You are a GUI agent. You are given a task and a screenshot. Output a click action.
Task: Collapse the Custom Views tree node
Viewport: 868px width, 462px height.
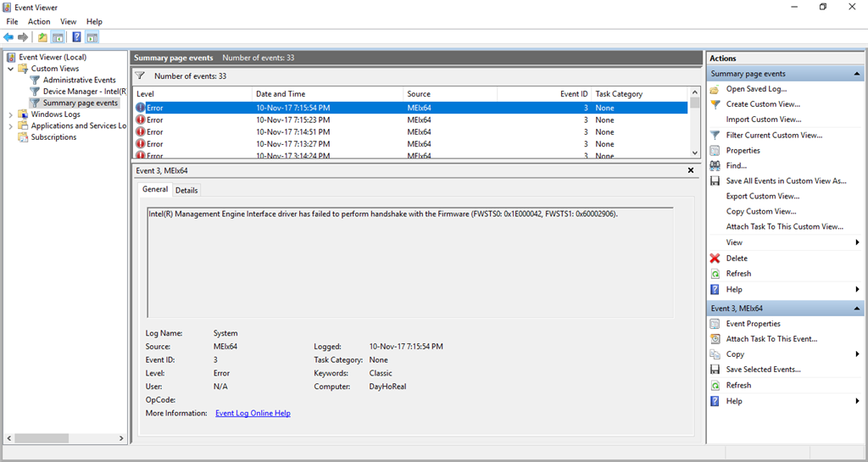(10, 69)
